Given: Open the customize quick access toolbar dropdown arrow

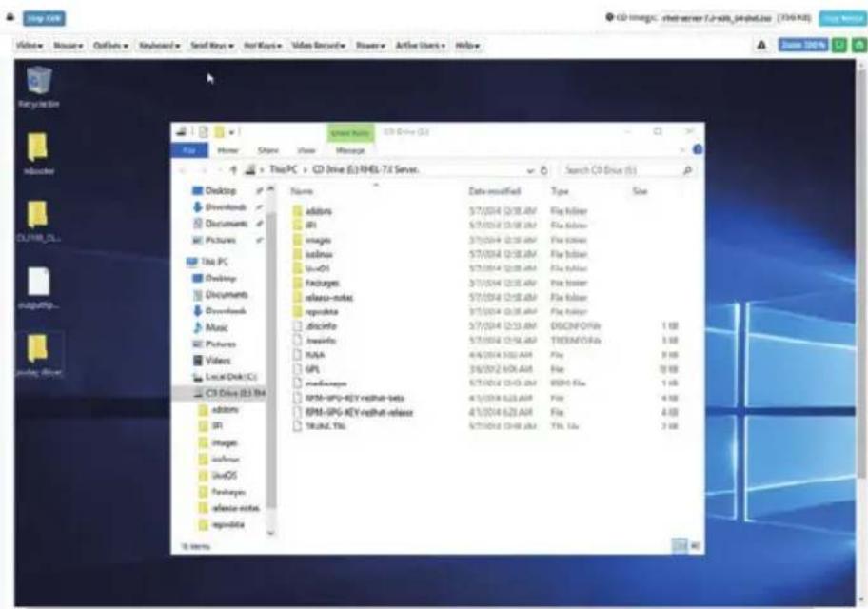Looking at the screenshot, I should (232, 132).
